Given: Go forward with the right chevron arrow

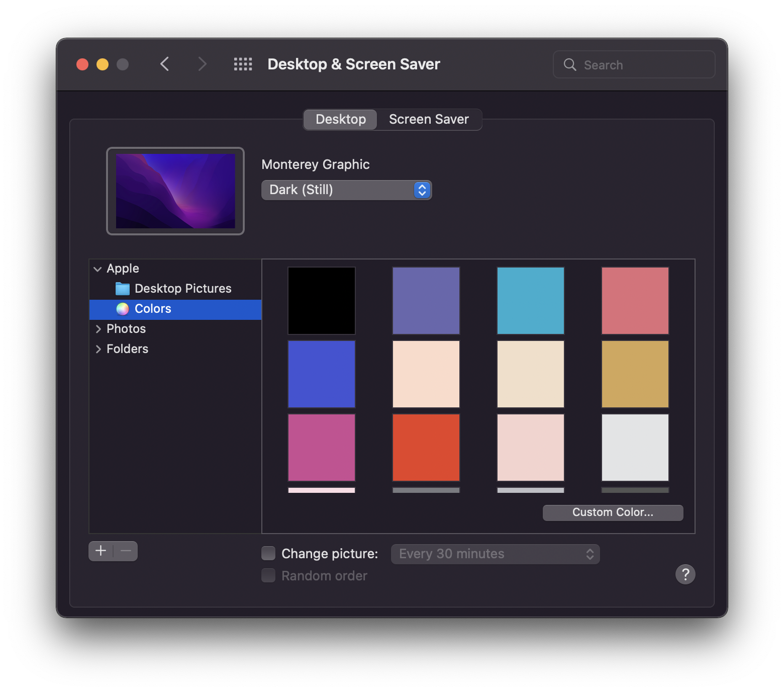Looking at the screenshot, I should pos(202,64).
